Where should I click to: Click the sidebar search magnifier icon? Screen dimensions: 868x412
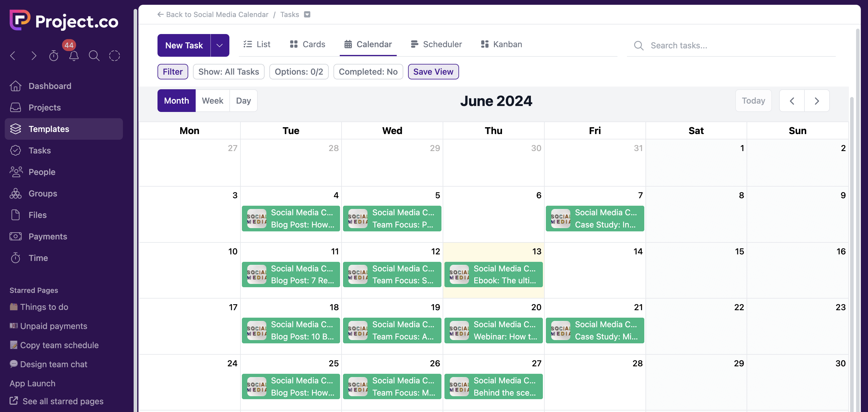tap(94, 56)
